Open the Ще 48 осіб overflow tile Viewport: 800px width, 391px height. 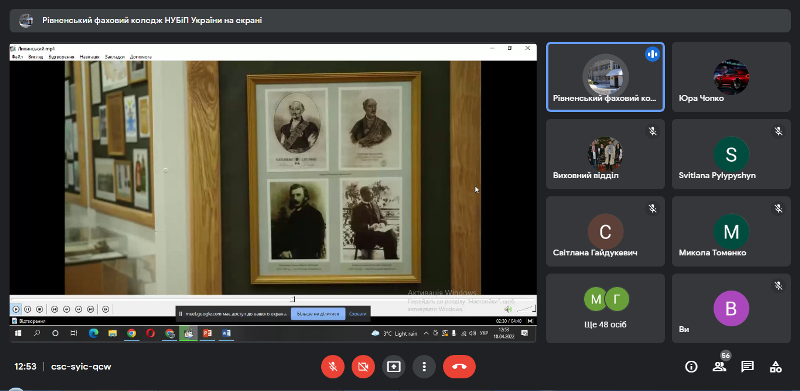(x=605, y=308)
